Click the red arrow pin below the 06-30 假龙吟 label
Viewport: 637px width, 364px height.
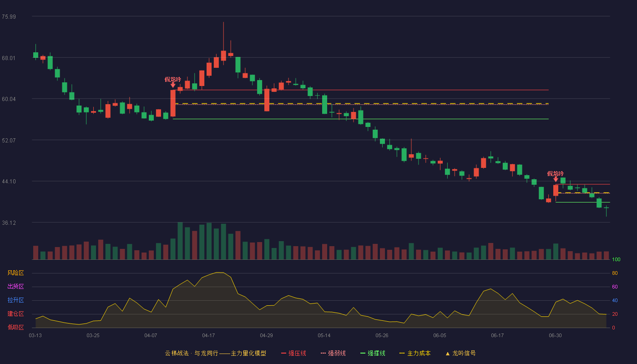click(556, 180)
